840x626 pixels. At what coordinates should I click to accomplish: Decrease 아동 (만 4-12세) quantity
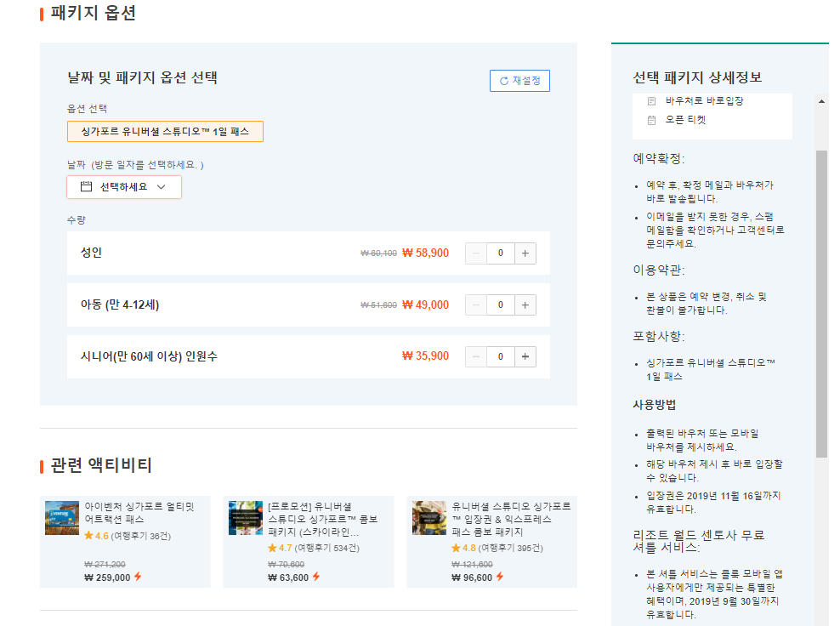point(476,305)
